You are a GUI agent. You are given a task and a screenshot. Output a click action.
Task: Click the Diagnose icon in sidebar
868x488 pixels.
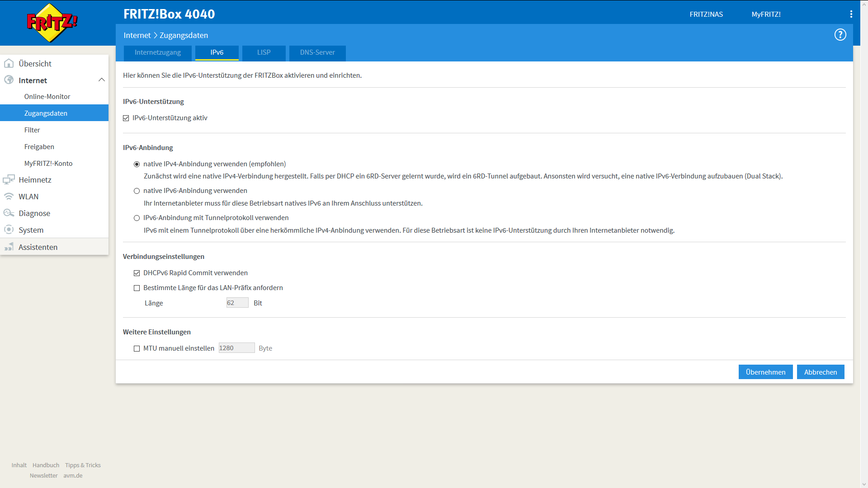pyautogui.click(x=9, y=213)
